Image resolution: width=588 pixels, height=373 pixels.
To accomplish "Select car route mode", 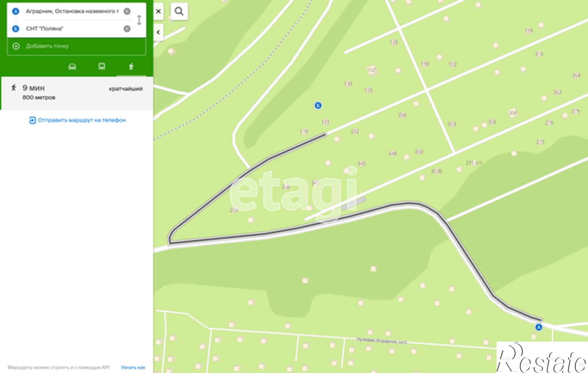I will point(72,67).
